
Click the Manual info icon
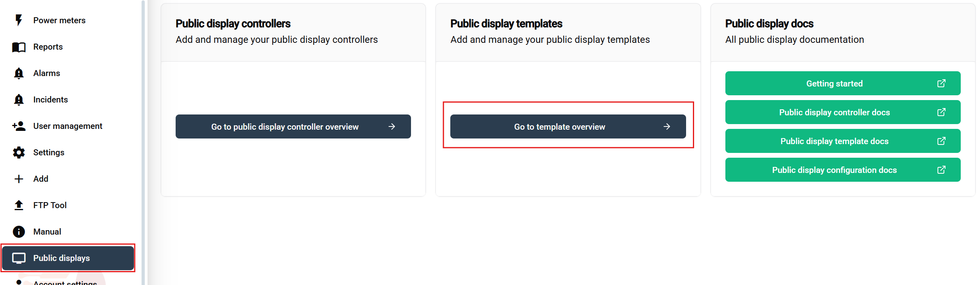(x=18, y=232)
